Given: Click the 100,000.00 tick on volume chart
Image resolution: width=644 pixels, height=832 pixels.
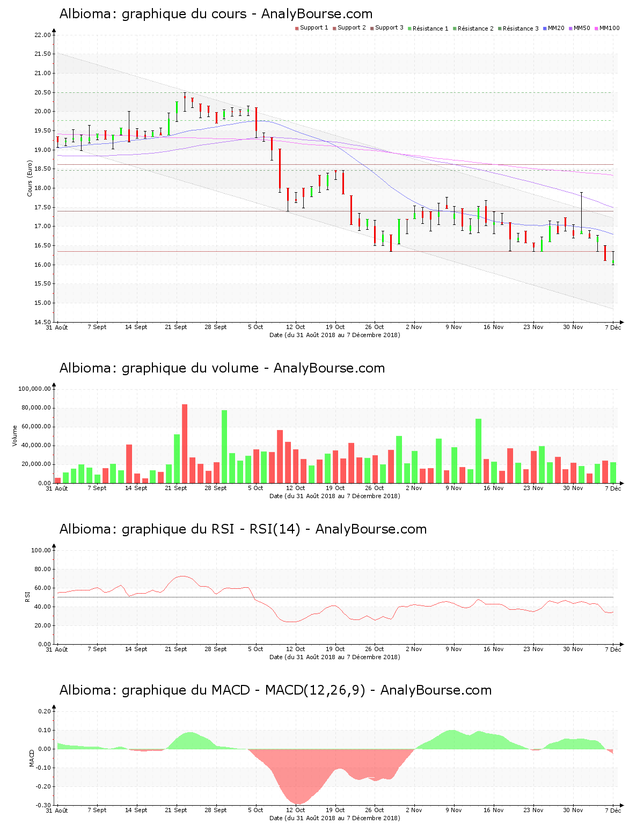Looking at the screenshot, I should click(x=34, y=389).
